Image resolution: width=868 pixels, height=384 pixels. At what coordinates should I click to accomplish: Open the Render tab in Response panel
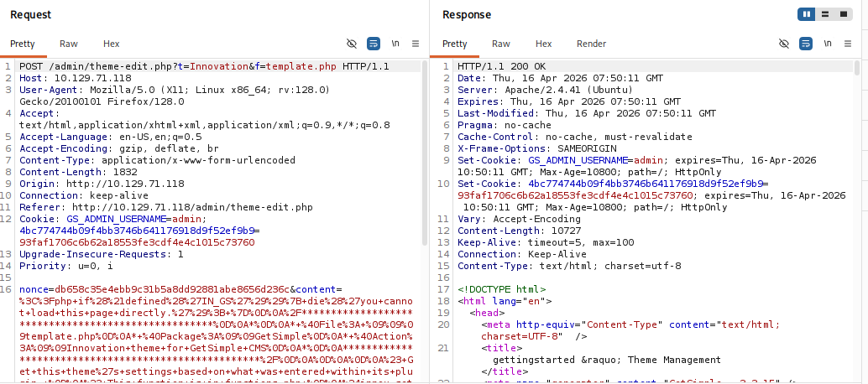(591, 44)
